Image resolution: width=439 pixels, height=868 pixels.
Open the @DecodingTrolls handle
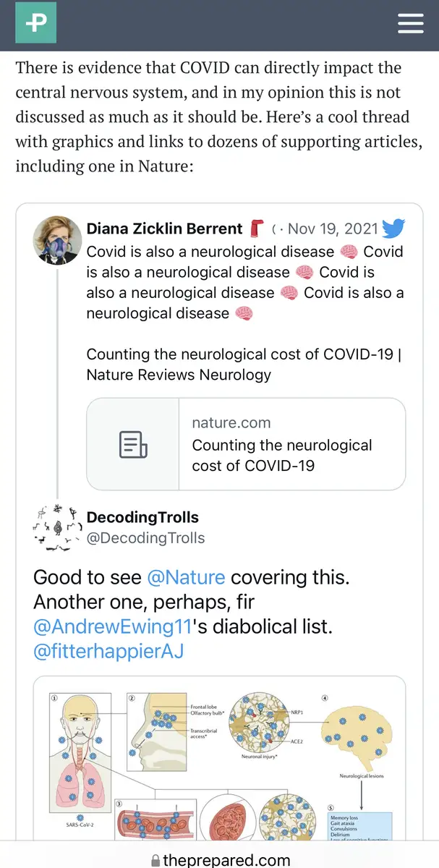pyautogui.click(x=145, y=538)
